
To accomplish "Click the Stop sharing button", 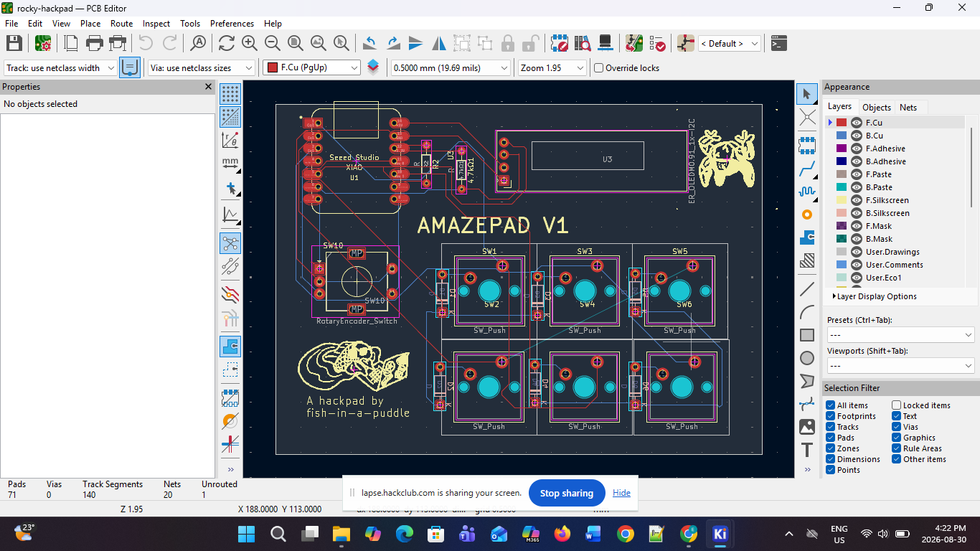I will pyautogui.click(x=567, y=493).
